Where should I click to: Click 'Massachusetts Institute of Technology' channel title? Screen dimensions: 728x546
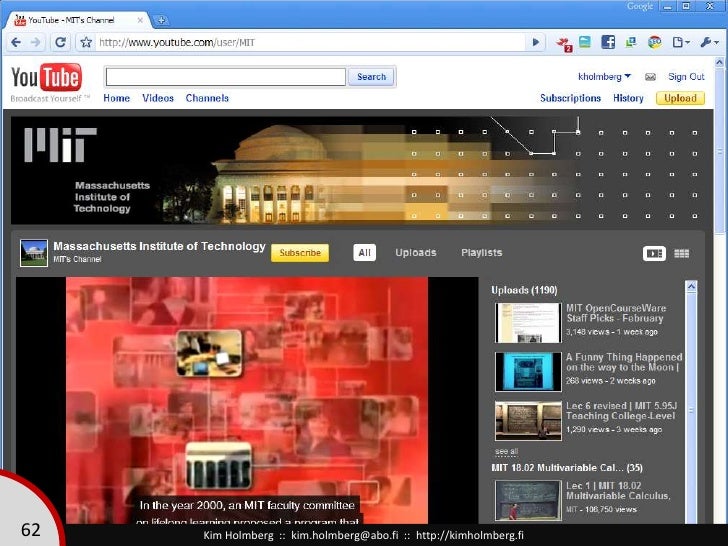pyautogui.click(x=159, y=246)
